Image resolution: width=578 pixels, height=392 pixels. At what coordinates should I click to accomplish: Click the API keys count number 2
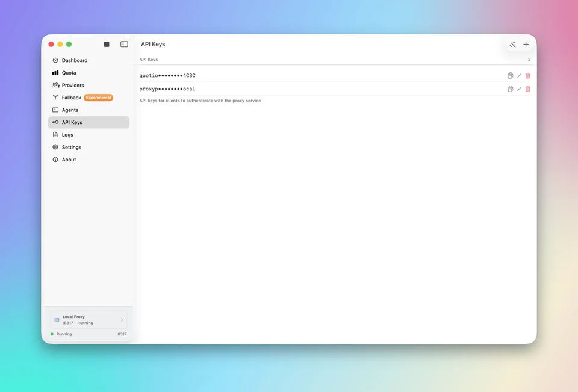tap(529, 60)
